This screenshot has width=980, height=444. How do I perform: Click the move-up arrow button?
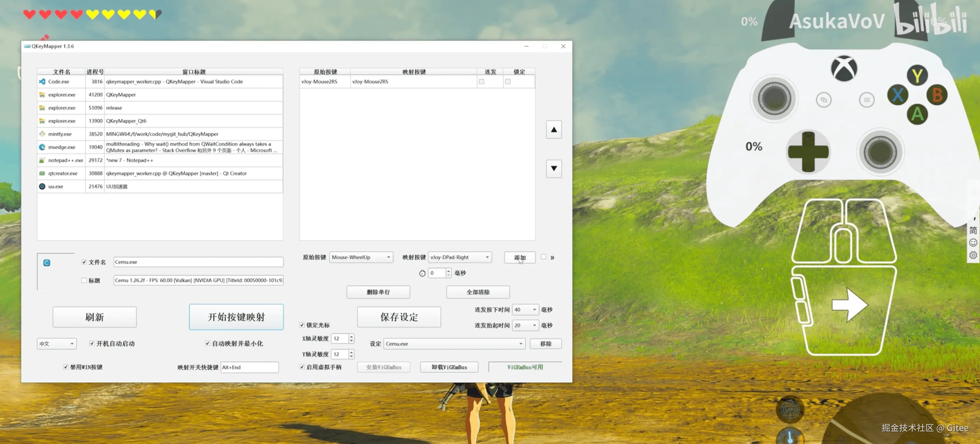tap(554, 130)
